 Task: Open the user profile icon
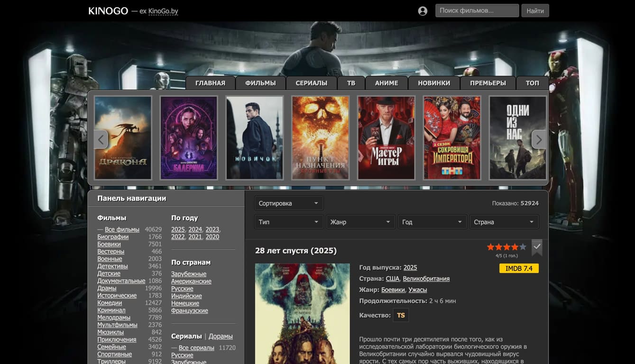tap(423, 11)
